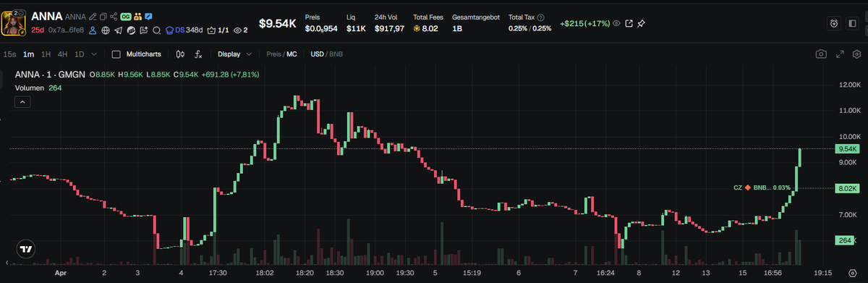Switch currency to USD
Image resolution: width=868 pixels, height=283 pixels.
click(x=317, y=54)
